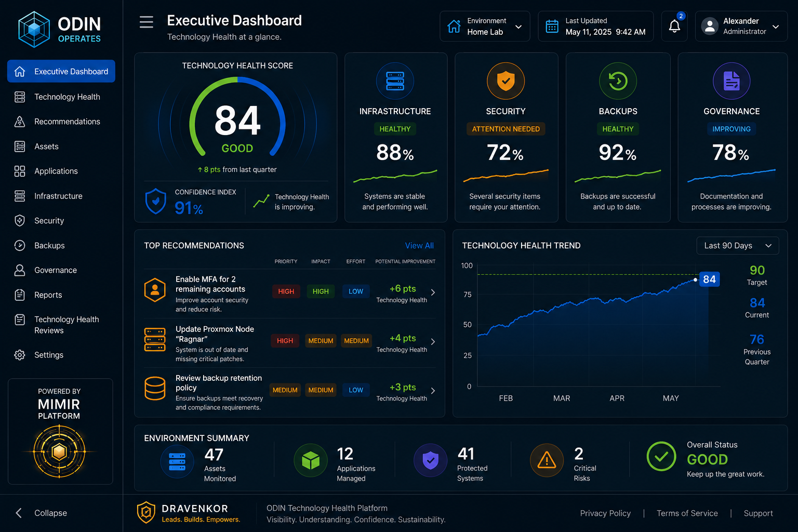The width and height of the screenshot is (798, 532).
Task: Click the Security shield card icon
Action: point(506,81)
